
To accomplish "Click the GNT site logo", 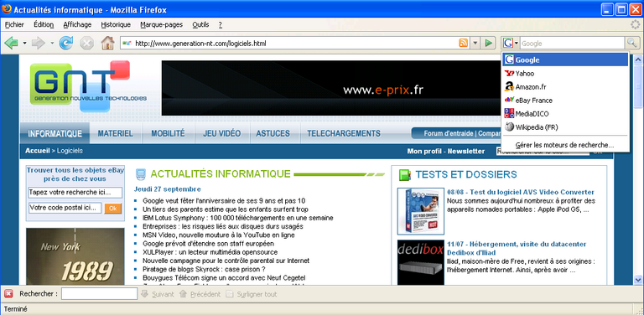I will coord(88,86).
